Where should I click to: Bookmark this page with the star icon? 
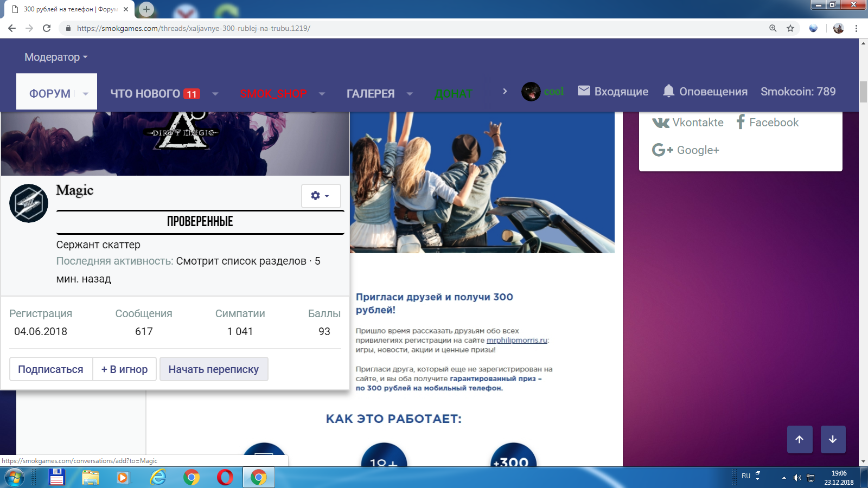tap(790, 28)
